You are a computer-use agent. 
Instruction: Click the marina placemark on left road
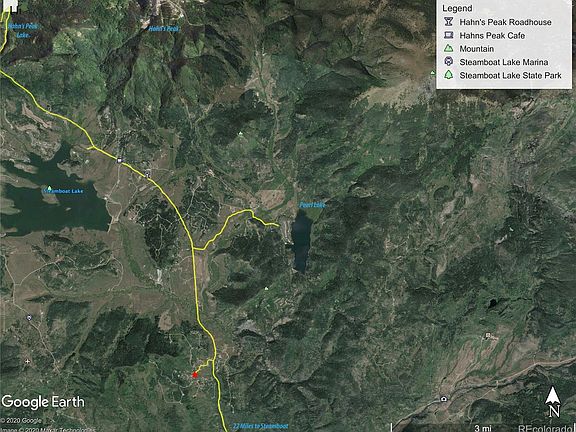click(29, 318)
